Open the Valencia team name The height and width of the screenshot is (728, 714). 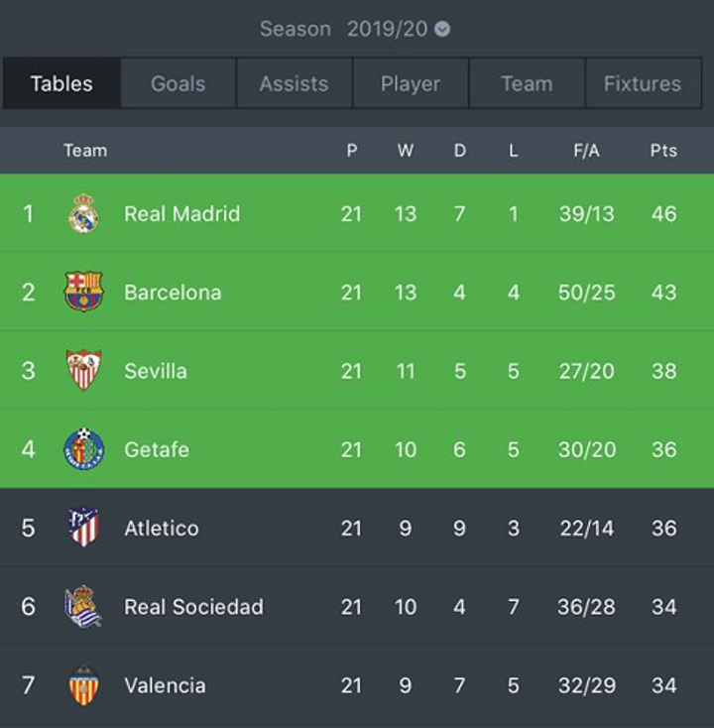point(165,685)
